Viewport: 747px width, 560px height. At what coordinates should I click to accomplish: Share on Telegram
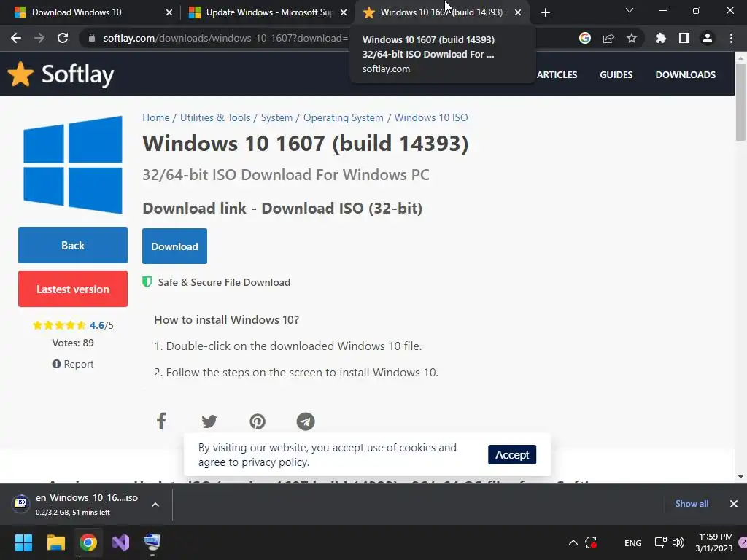(x=306, y=421)
